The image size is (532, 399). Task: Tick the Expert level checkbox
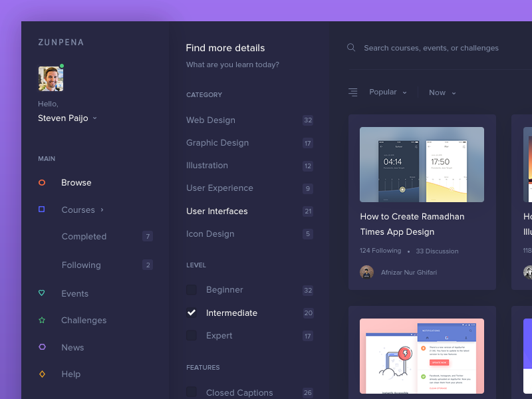[192, 336]
